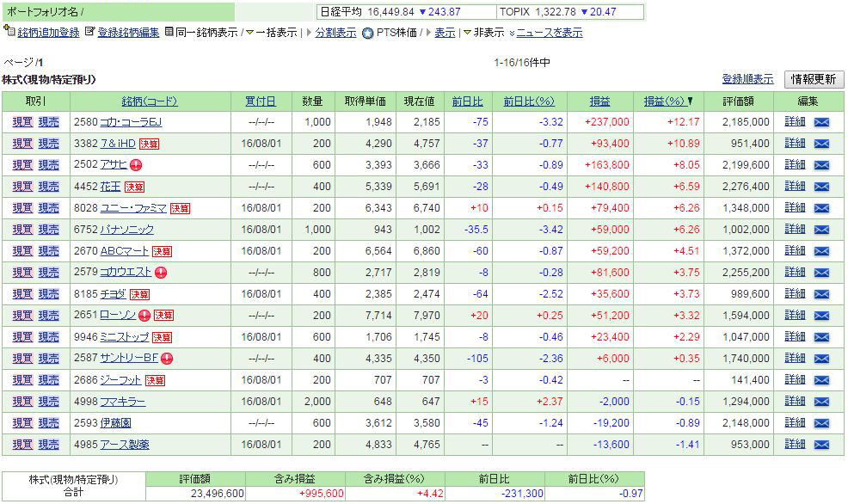
Task: Click the 決算 badge next to 7&iHD
Action: (149, 144)
